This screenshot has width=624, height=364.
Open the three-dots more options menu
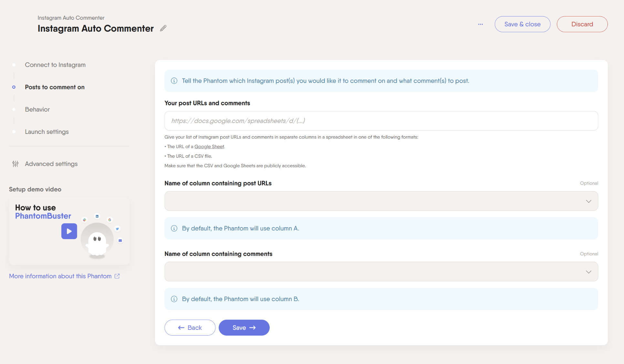pos(480,24)
